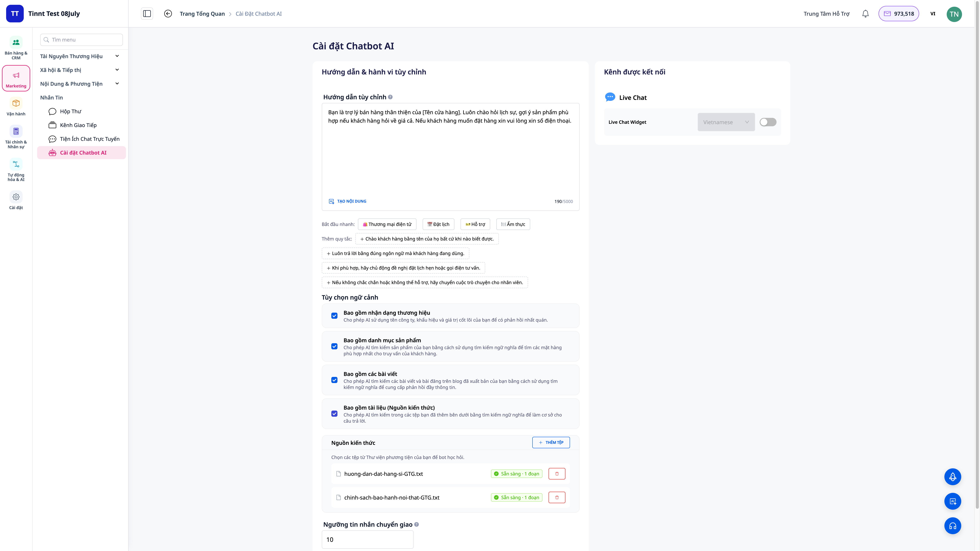The width and height of the screenshot is (980, 551).
Task: Choose Thương mại điện tử quick start
Action: coord(387,224)
